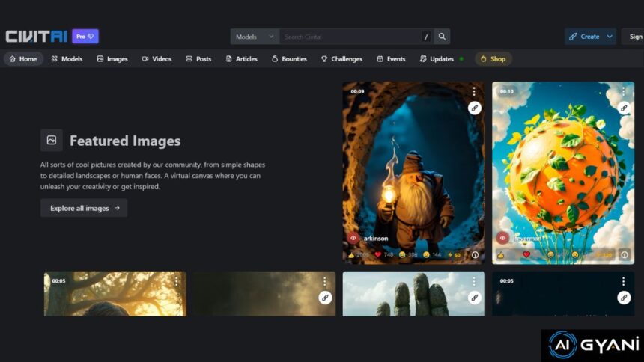This screenshot has height=362, width=644.
Task: Expand the Create button dropdown arrow
Action: coord(610,37)
